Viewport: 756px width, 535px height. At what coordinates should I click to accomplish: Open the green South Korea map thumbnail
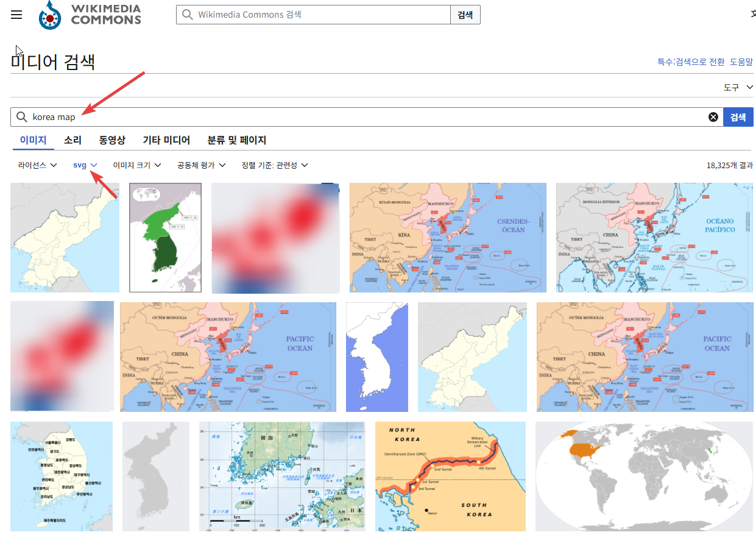click(x=165, y=238)
